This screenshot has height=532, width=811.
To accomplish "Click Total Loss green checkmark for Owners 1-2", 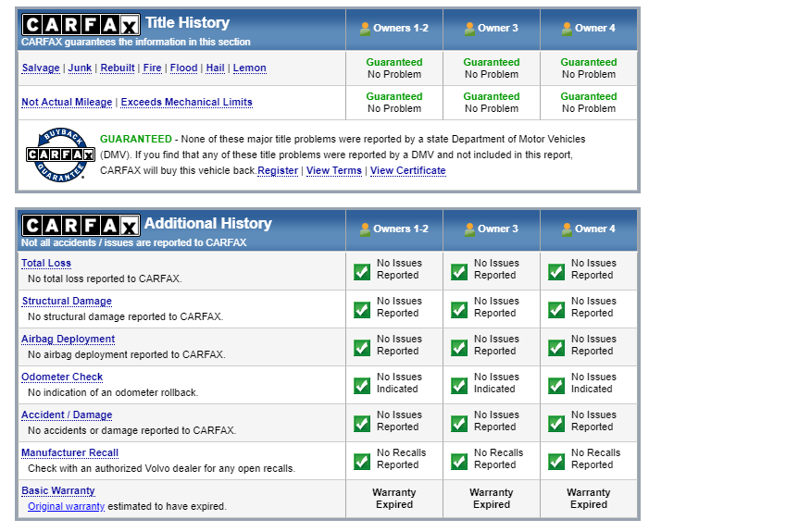I will 362,271.
